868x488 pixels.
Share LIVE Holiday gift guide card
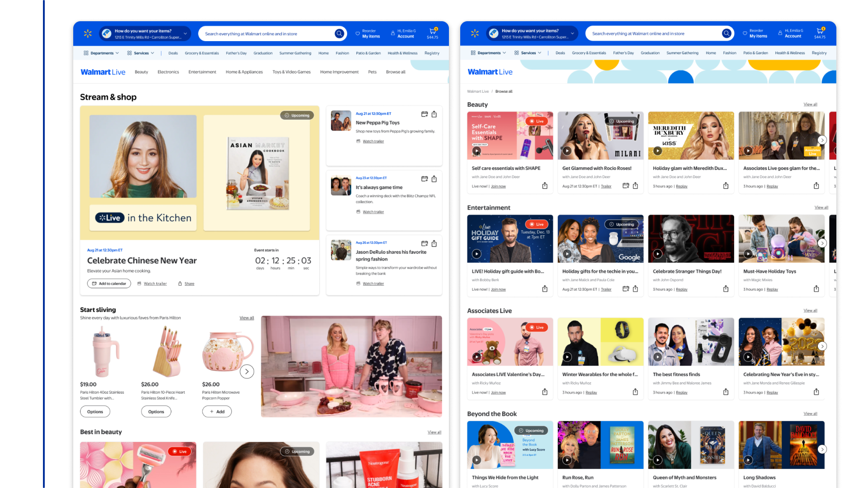tap(545, 289)
